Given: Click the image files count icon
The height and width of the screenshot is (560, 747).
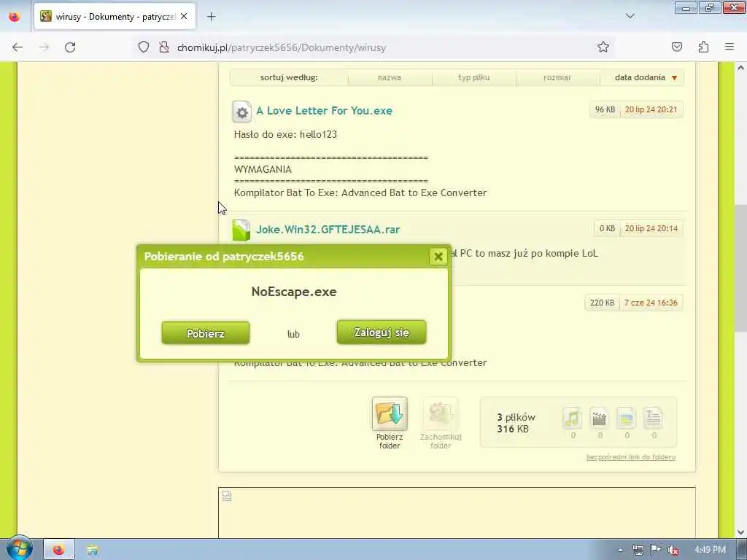Looking at the screenshot, I should click(627, 418).
